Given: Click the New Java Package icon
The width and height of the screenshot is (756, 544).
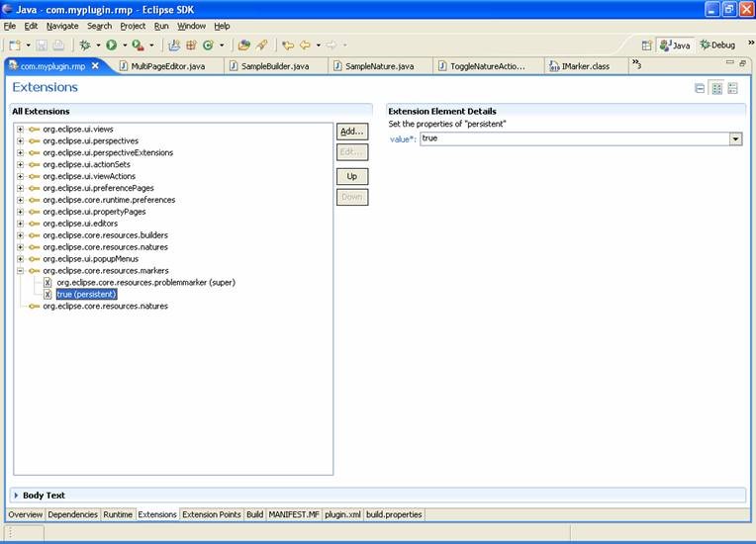Looking at the screenshot, I should click(191, 45).
